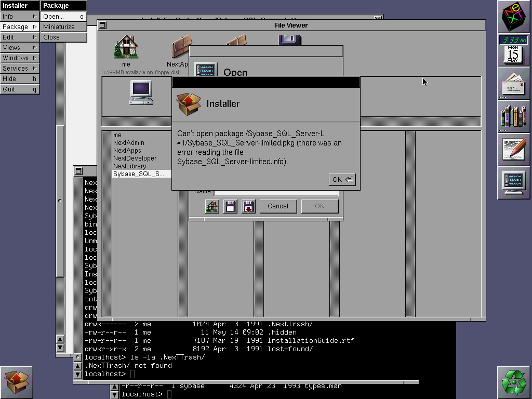This screenshot has width=532, height=399.
Task: Dismiss the Installer error with OK
Action: tap(341, 179)
